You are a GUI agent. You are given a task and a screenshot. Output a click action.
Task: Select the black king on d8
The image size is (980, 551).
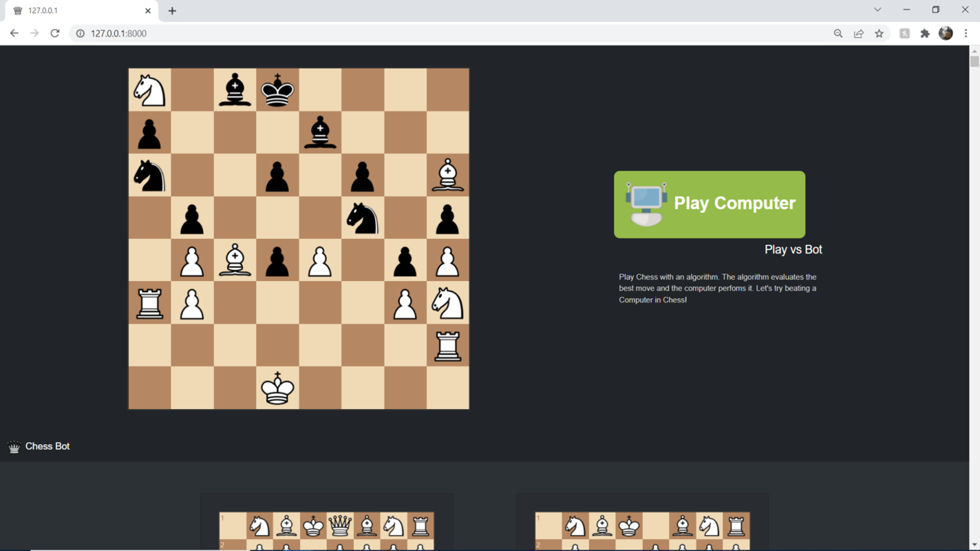[x=278, y=90]
